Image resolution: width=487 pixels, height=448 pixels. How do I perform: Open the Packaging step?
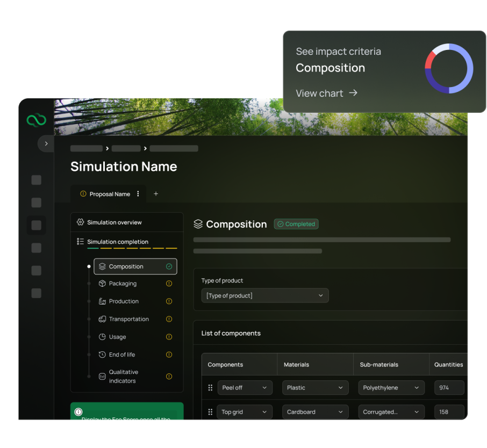click(x=123, y=284)
